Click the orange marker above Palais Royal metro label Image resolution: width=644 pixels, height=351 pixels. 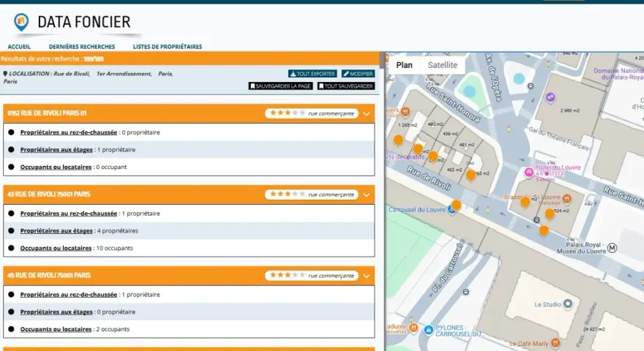tap(544, 231)
